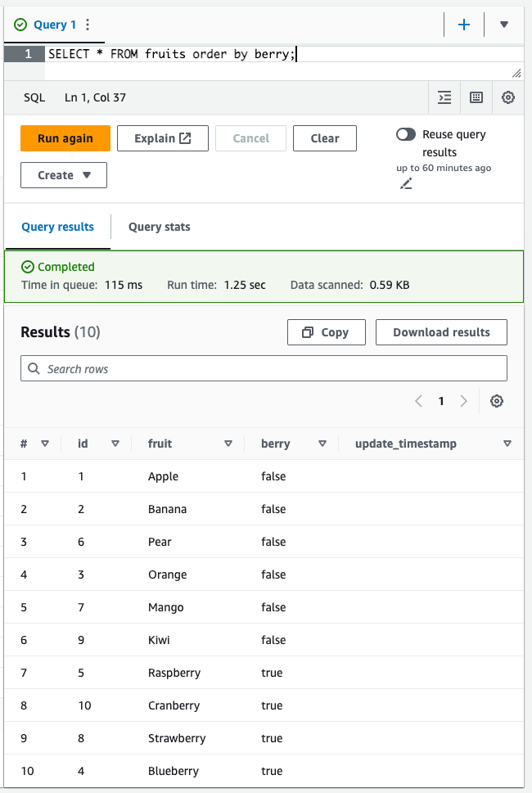Expand the query tabs dropdown arrow
532x793 pixels.
(x=504, y=25)
